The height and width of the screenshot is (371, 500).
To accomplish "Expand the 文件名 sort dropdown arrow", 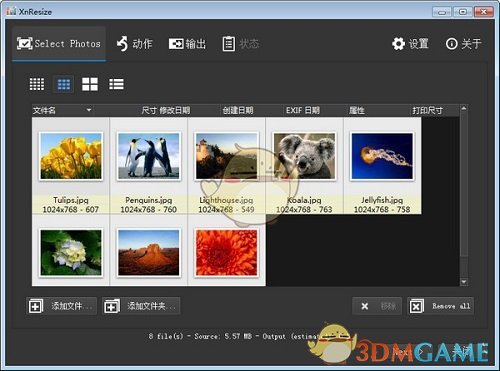I will [x=89, y=110].
